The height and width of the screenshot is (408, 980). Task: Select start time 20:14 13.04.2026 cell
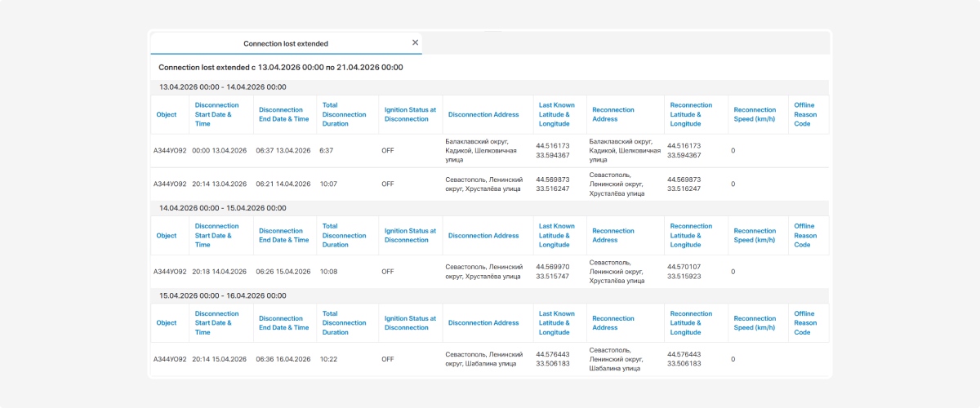tap(220, 184)
